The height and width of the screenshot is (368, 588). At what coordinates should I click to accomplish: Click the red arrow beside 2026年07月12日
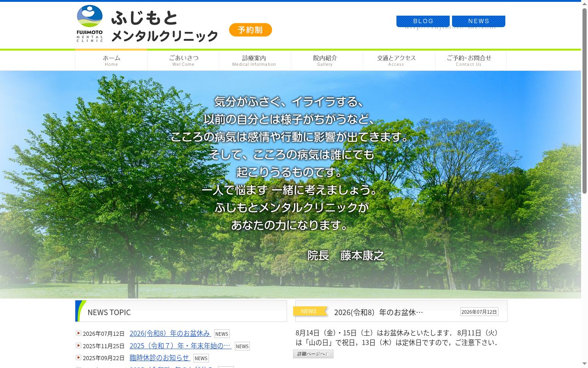click(x=79, y=333)
